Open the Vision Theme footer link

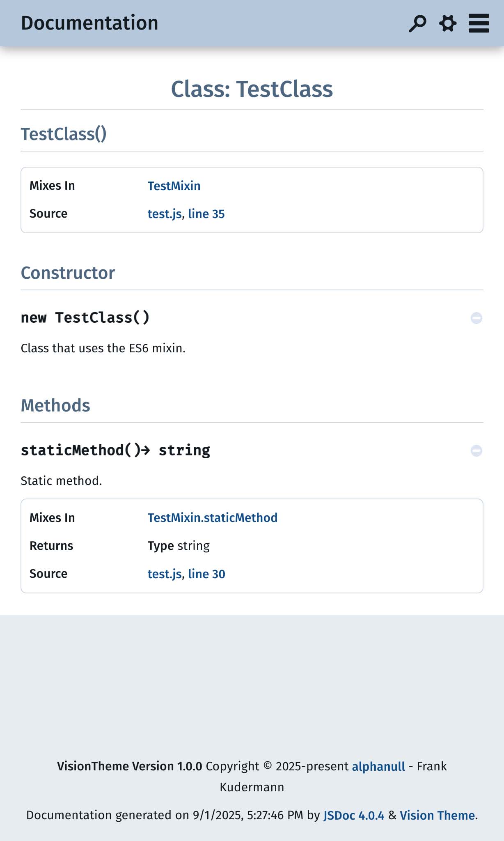(x=438, y=816)
